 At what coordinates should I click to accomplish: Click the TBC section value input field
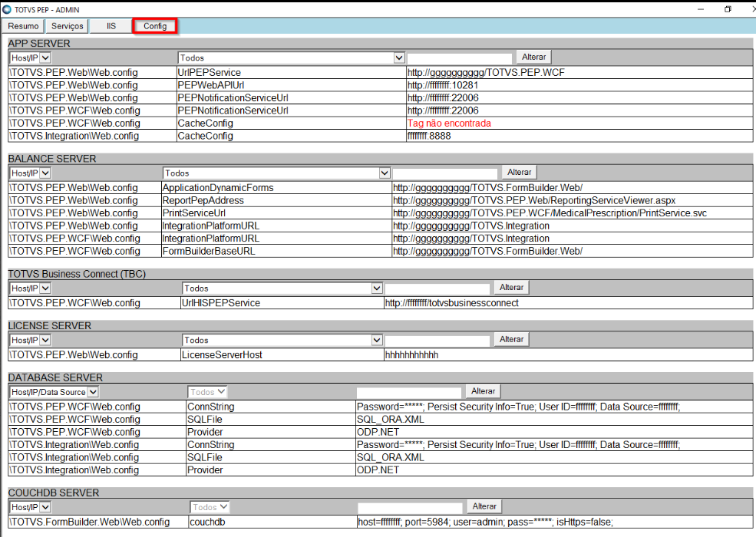click(x=437, y=288)
